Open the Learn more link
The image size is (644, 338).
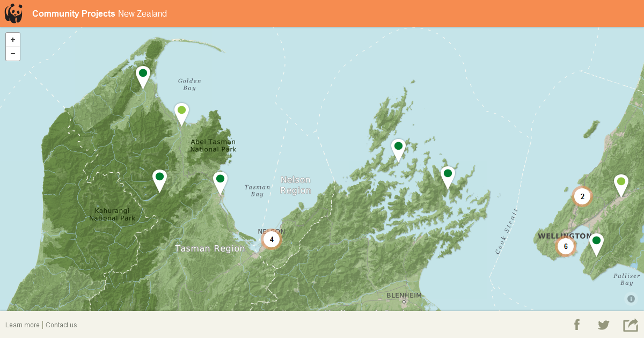(23, 325)
